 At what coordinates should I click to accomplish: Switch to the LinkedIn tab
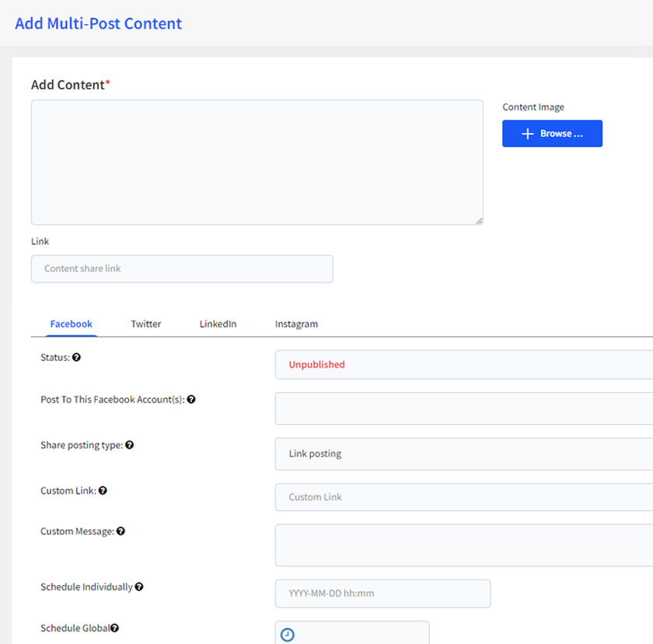point(218,324)
